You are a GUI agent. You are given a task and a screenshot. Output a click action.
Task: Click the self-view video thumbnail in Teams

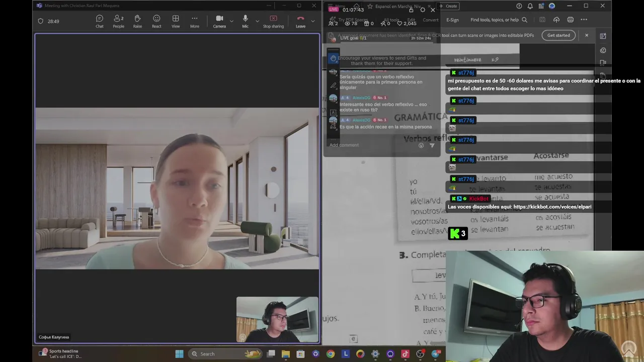pos(277,319)
